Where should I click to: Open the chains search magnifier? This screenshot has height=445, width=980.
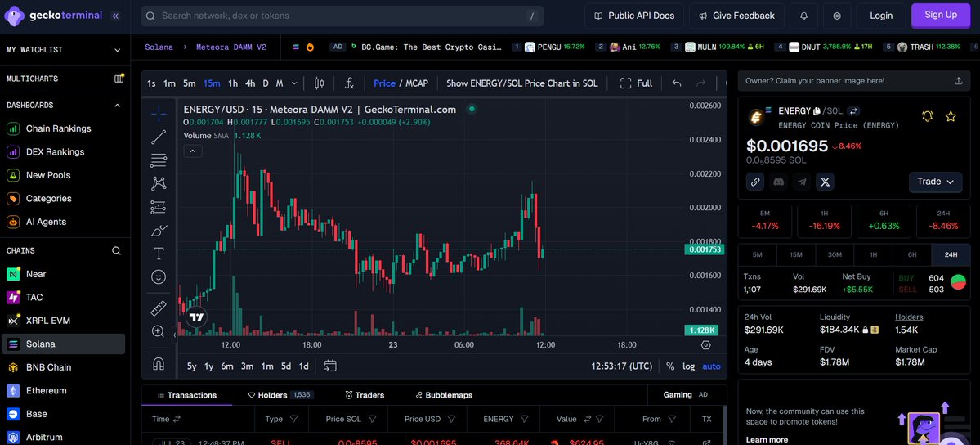(x=116, y=251)
